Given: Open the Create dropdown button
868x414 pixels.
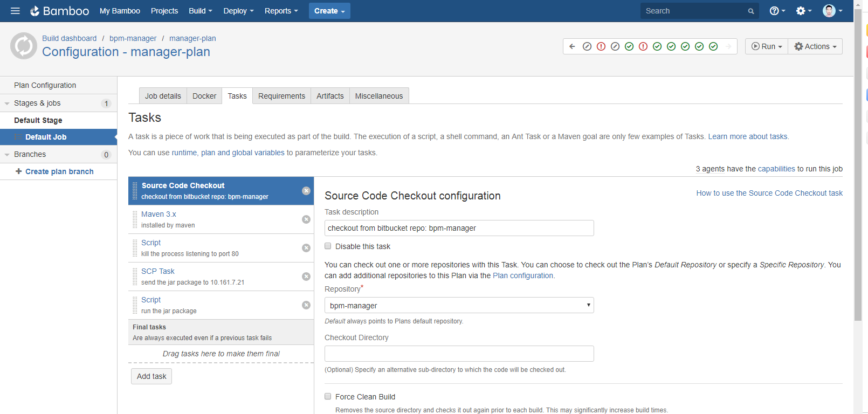Looking at the screenshot, I should (329, 11).
